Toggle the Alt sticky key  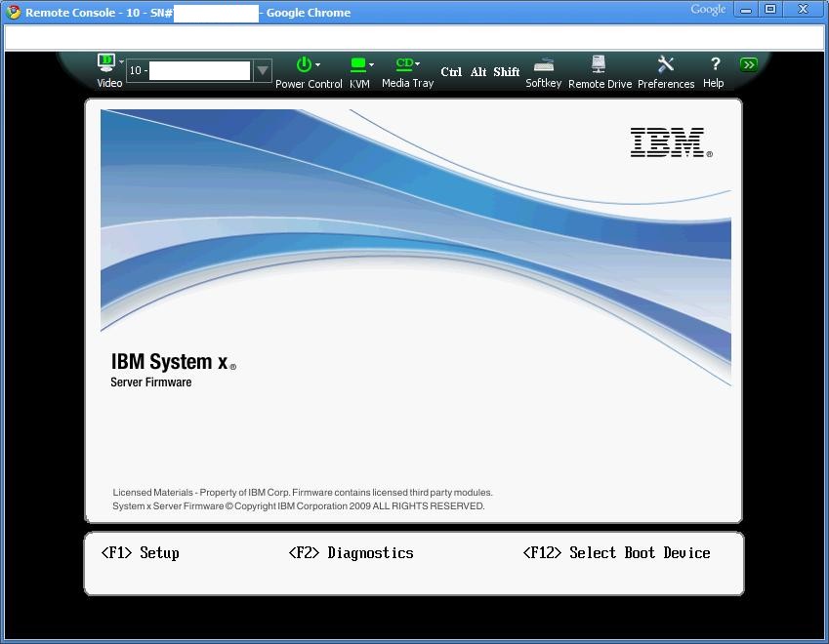tap(478, 72)
